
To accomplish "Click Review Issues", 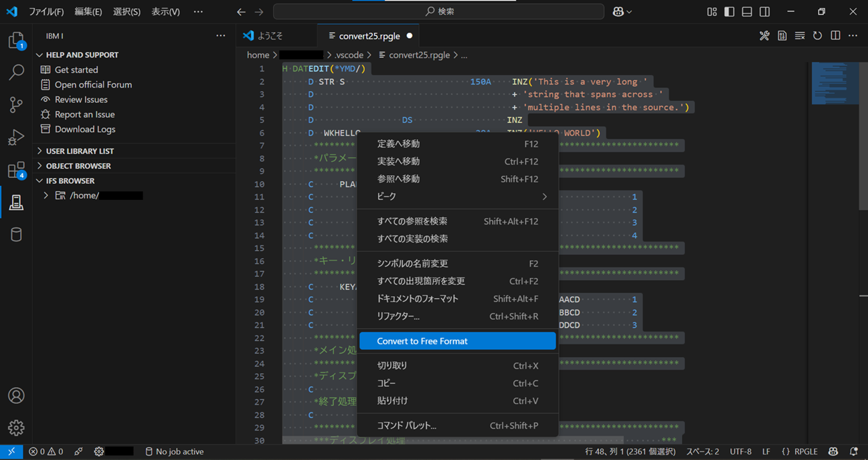I will 81,100.
